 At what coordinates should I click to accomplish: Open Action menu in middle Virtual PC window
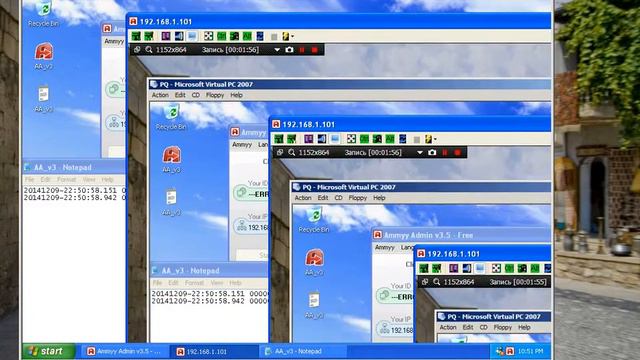coord(303,198)
